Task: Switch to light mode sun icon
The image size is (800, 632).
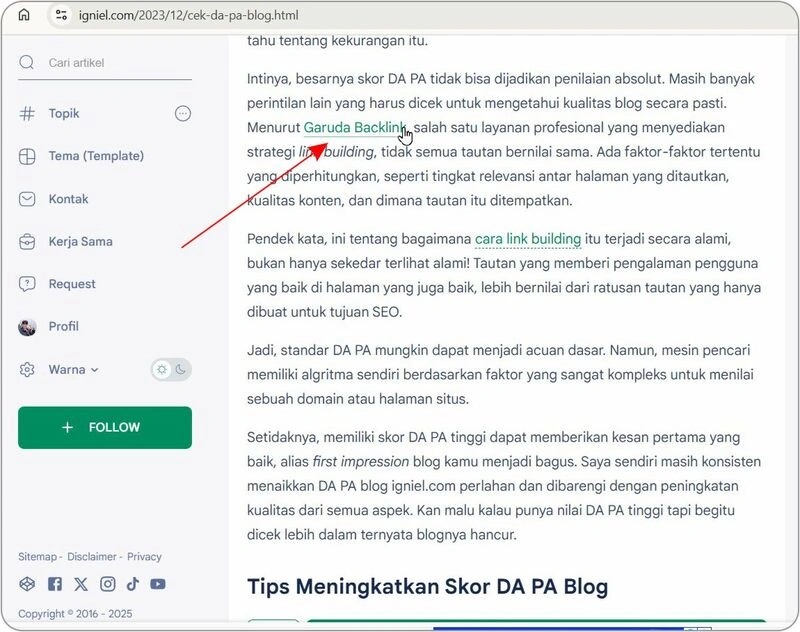Action: pyautogui.click(x=162, y=369)
